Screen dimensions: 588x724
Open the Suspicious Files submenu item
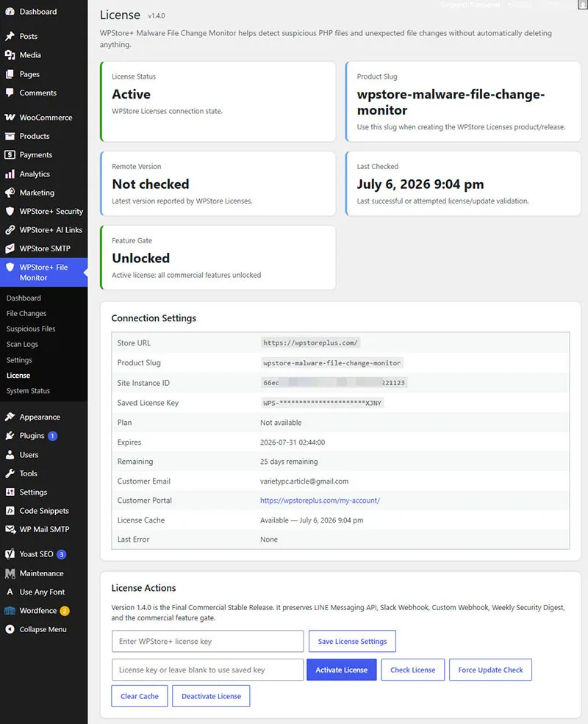coord(31,329)
